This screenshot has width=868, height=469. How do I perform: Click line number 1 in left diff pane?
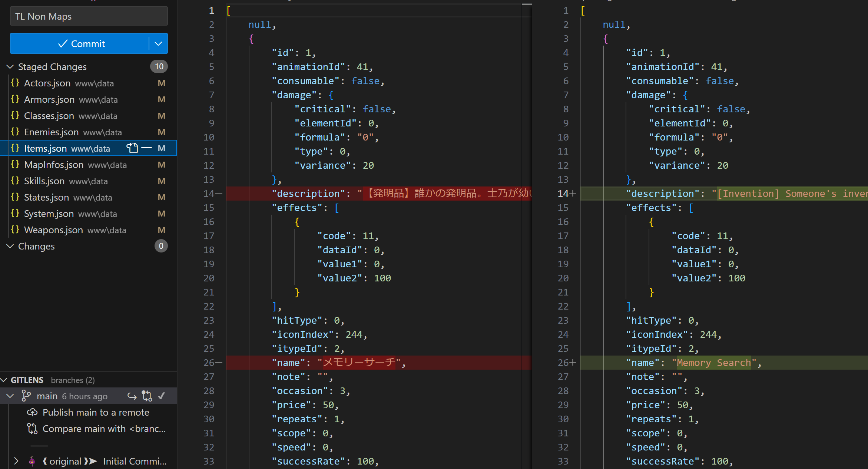(211, 10)
